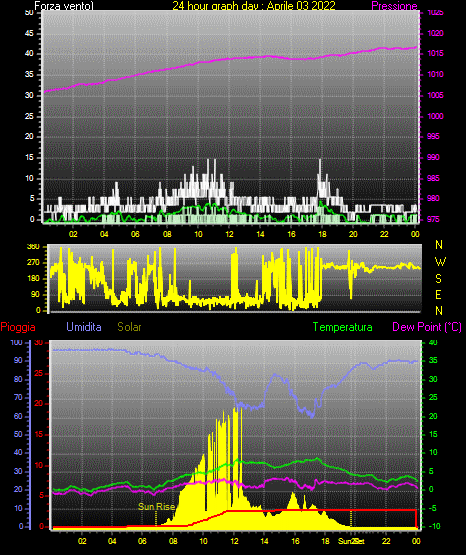
Task: Click the 'Solar' legend label
Action: [x=130, y=327]
